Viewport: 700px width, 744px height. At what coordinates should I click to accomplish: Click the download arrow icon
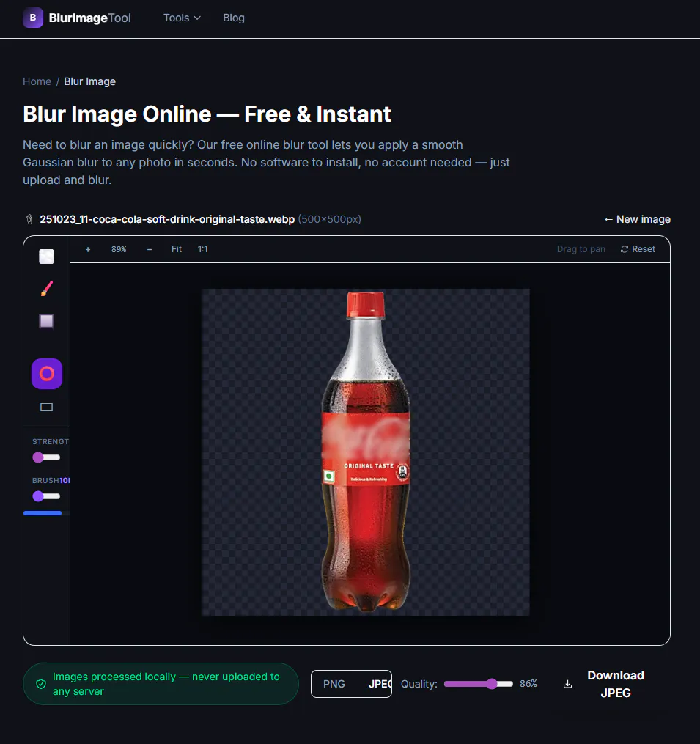pyautogui.click(x=567, y=684)
